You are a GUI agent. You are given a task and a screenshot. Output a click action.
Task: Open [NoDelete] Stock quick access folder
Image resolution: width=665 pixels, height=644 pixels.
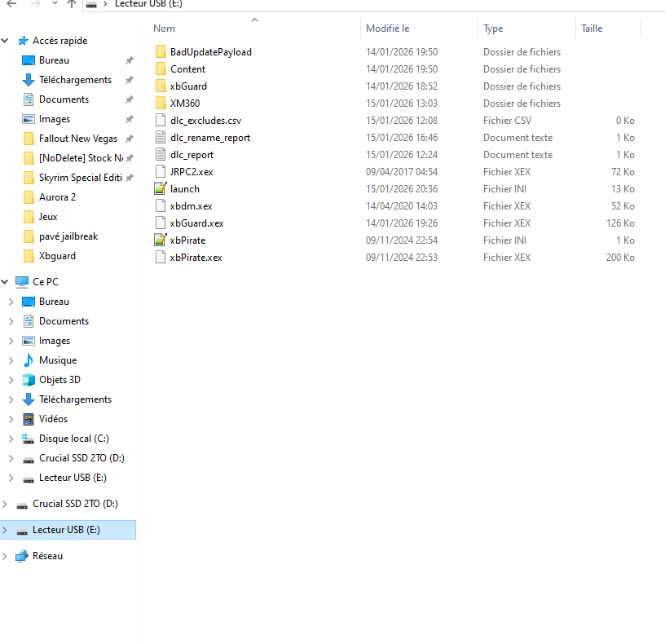[x=81, y=158]
